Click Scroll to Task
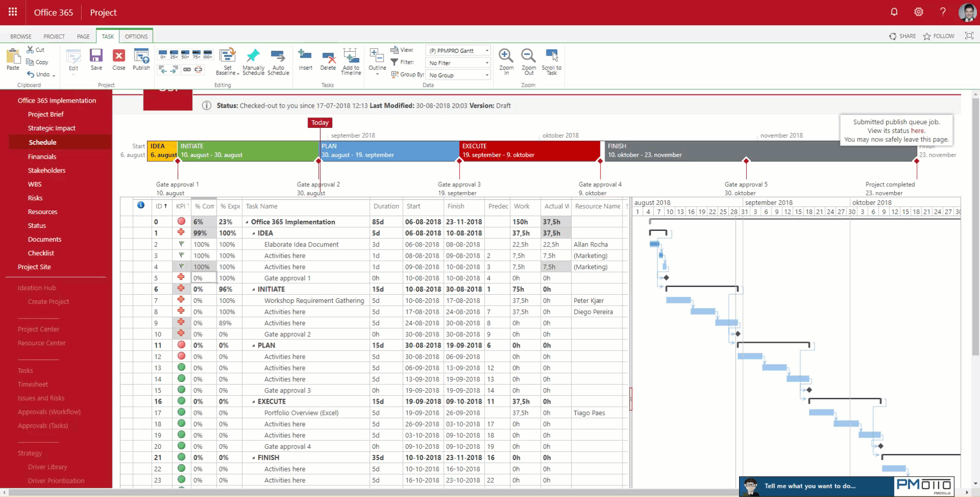Screen dimensions: 980x497 click(x=552, y=62)
